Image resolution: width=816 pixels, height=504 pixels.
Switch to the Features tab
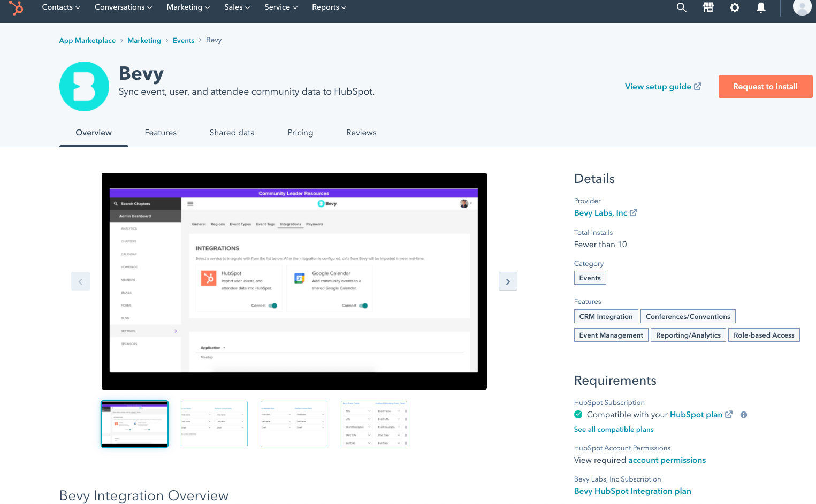pyautogui.click(x=161, y=133)
